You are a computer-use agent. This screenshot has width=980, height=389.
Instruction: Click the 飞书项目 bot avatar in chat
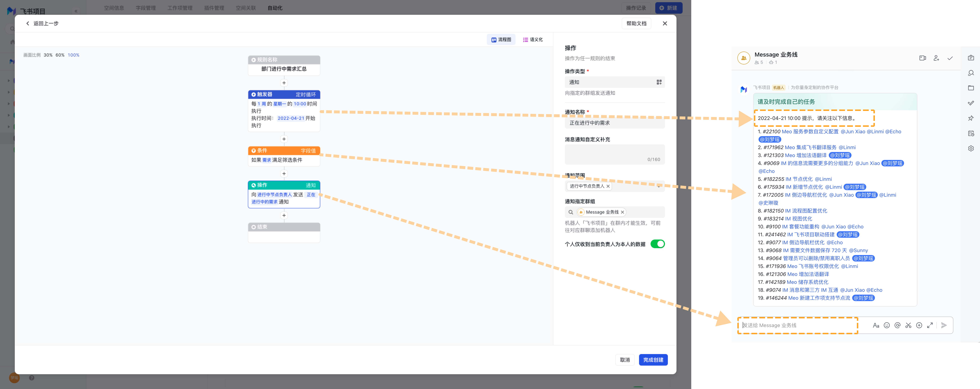point(744,90)
